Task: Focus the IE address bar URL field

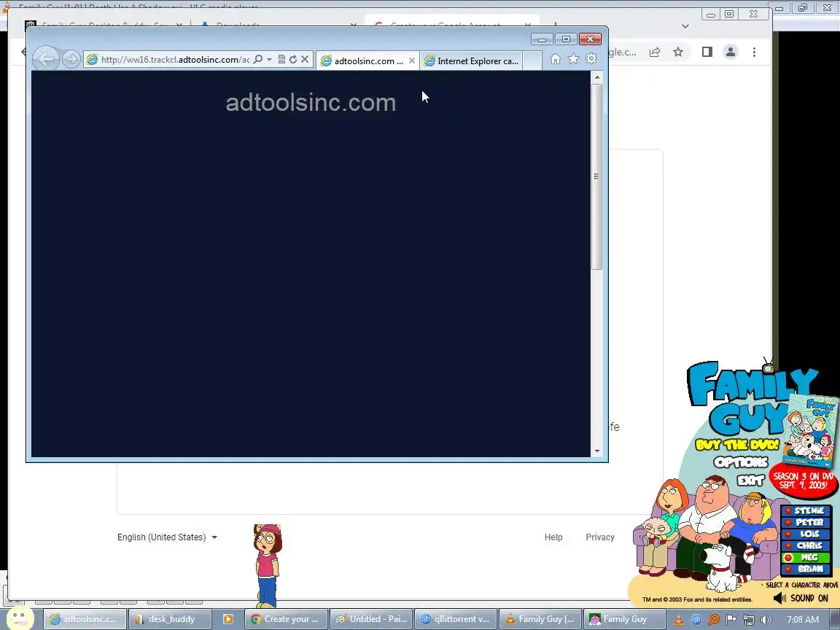Action: (x=175, y=60)
